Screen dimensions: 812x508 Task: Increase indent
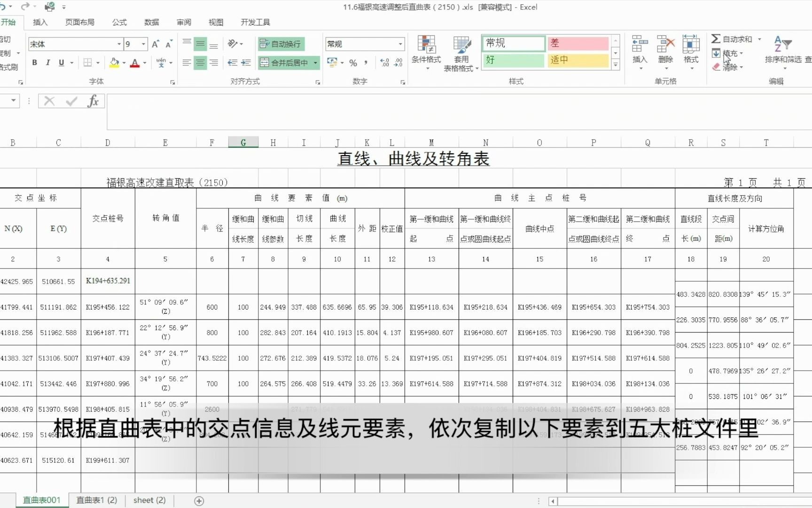pos(246,63)
